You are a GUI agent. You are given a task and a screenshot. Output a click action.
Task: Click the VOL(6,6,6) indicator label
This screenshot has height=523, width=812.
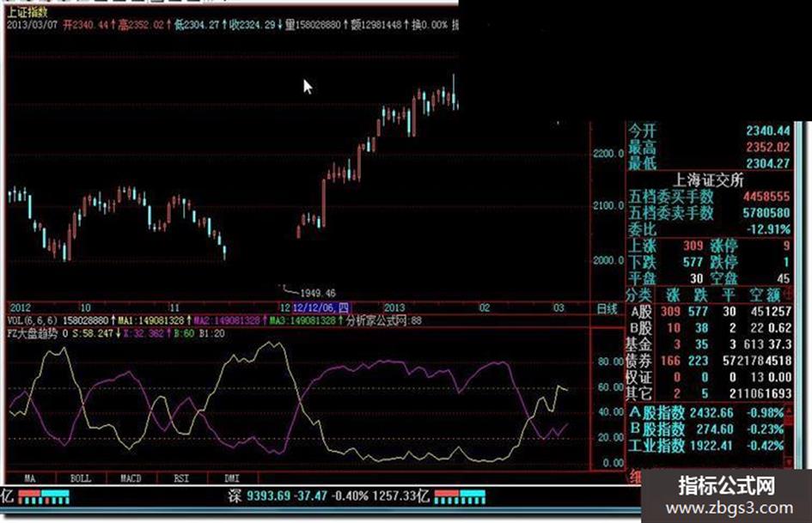click(32, 321)
